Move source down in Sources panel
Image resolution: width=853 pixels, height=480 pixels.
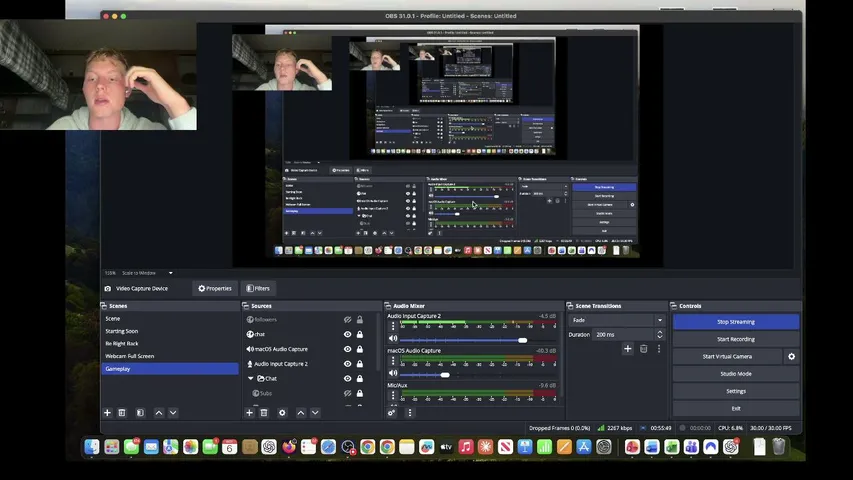pos(315,413)
